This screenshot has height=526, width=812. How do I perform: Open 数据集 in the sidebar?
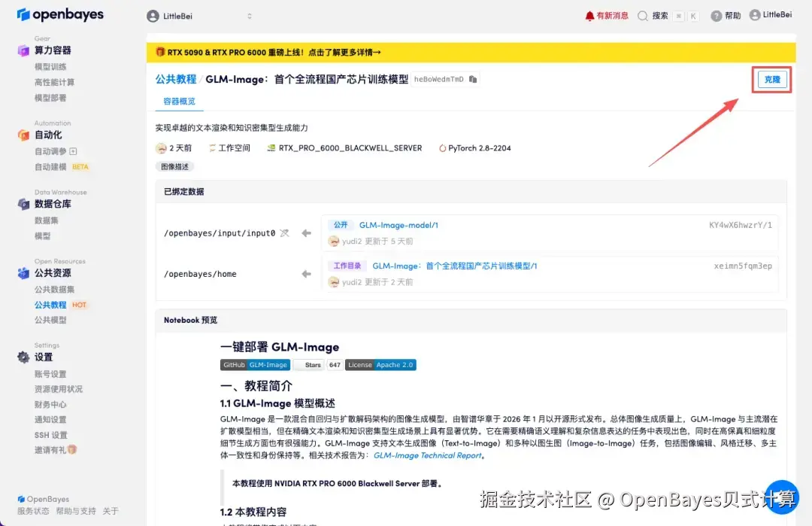pyautogui.click(x=46, y=220)
